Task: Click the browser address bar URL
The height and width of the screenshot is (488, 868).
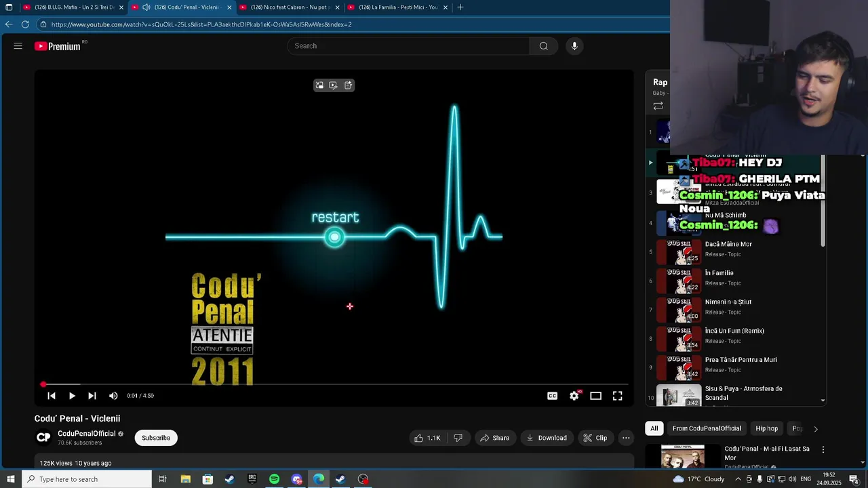Action: pos(201,24)
